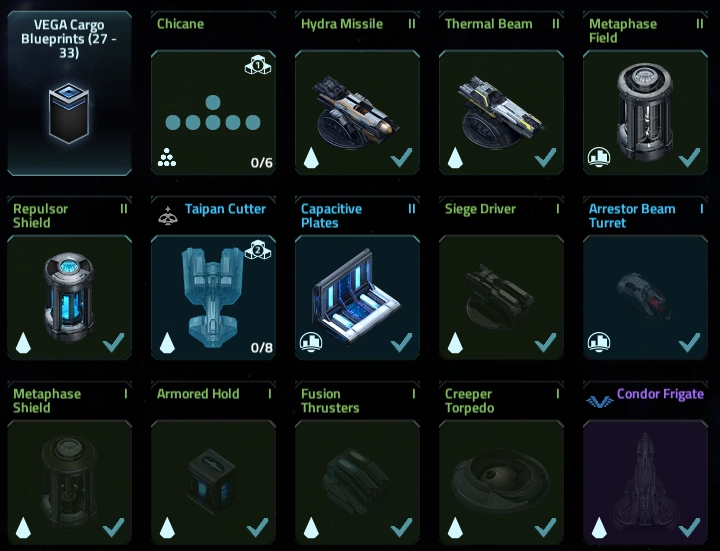The width and height of the screenshot is (720, 551).
Task: Click the ship class icon beside Taipan Cutter
Action: [168, 215]
